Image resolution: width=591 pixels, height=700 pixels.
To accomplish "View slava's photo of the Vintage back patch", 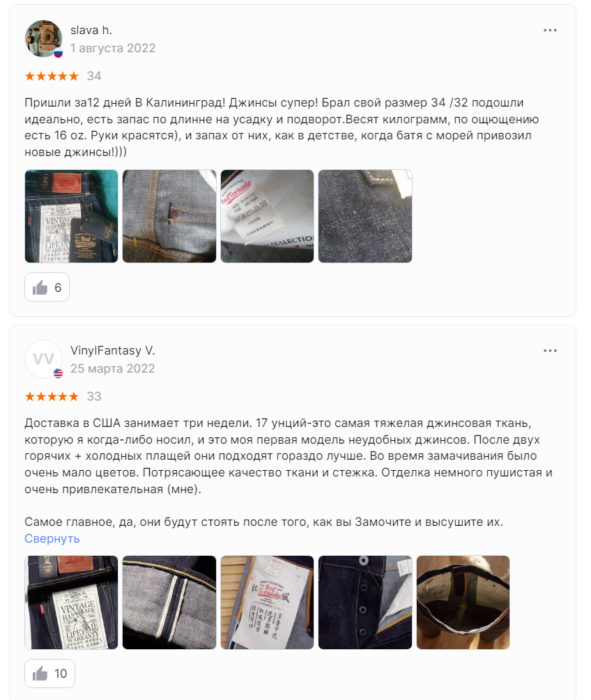I will pos(72,216).
